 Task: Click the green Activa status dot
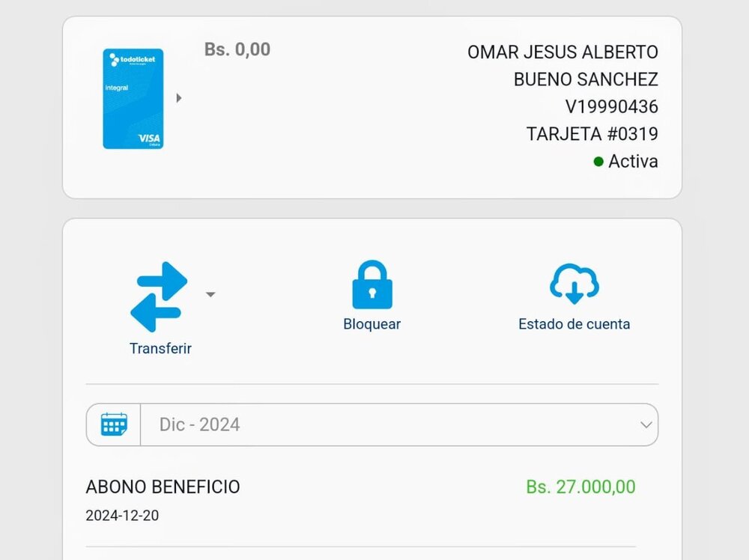click(598, 161)
